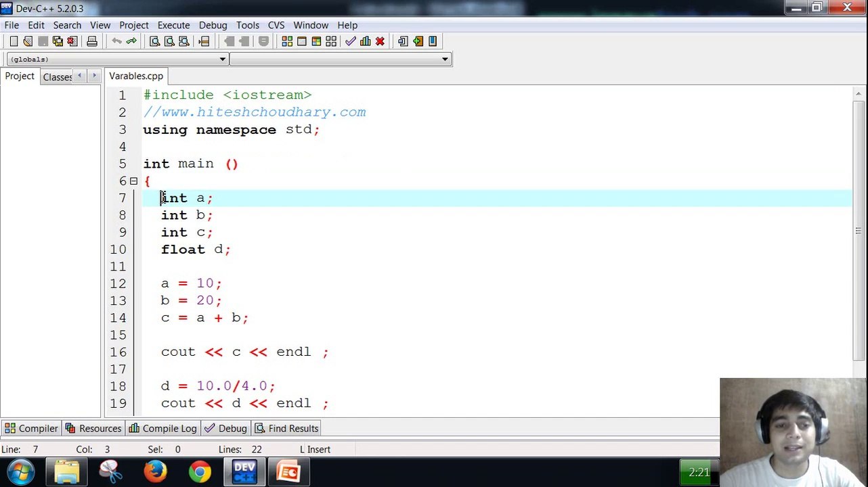Image resolution: width=868 pixels, height=487 pixels.
Task: Click the 'L Insert' status bar entry
Action: (315, 449)
